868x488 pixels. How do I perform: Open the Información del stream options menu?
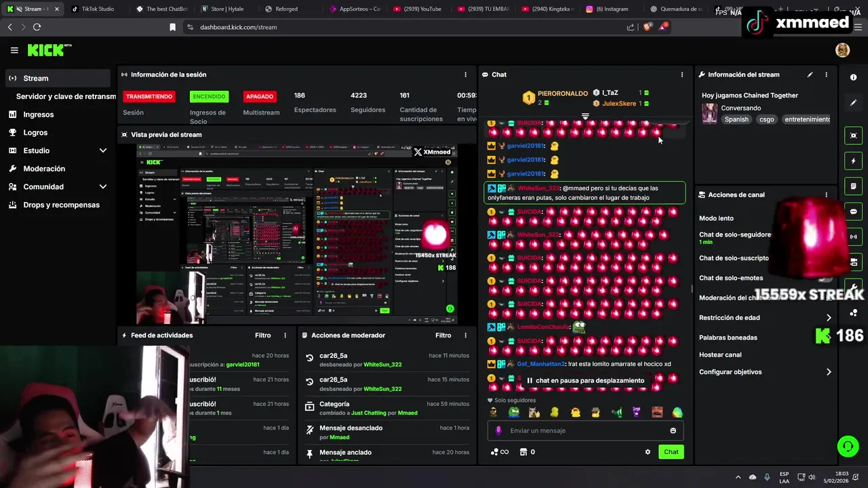click(826, 75)
